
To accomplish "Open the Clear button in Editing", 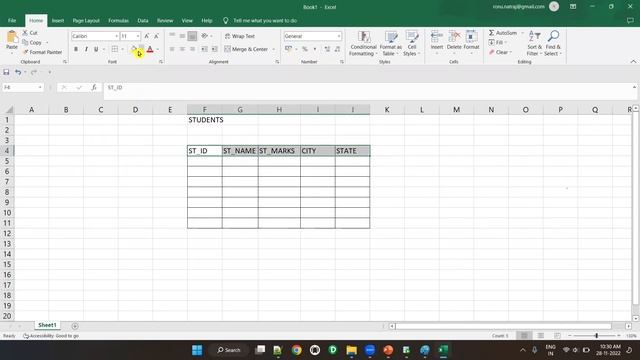I will 499,52.
